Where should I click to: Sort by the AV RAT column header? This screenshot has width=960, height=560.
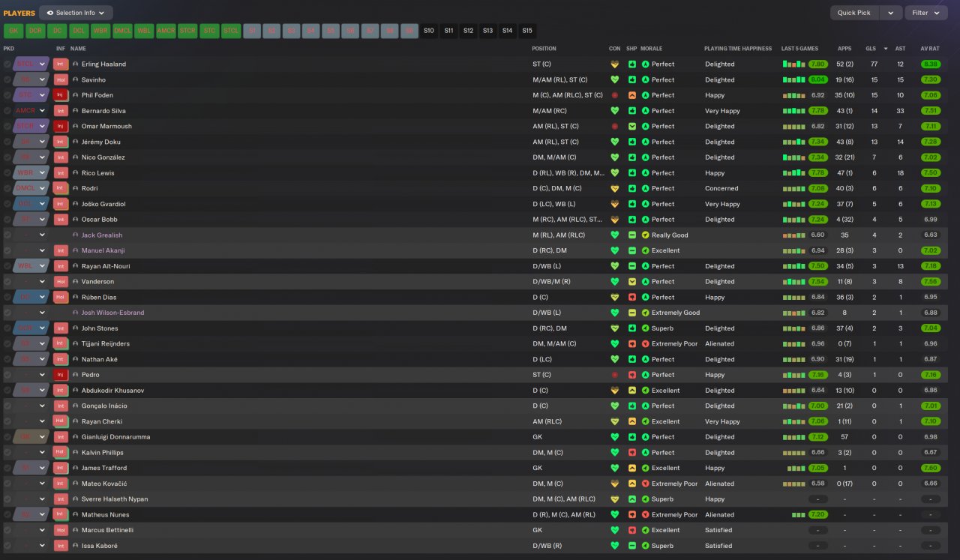(x=930, y=49)
